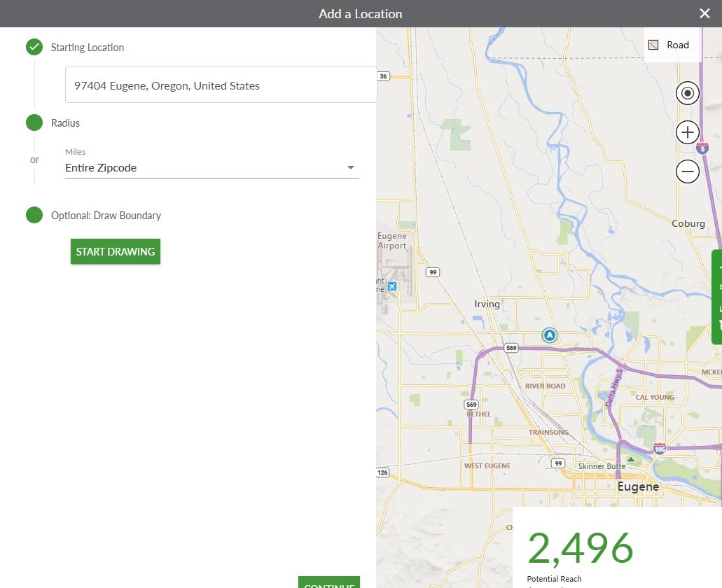This screenshot has width=722, height=588.
Task: Click the Eugene Airport airplane icon
Action: (392, 286)
